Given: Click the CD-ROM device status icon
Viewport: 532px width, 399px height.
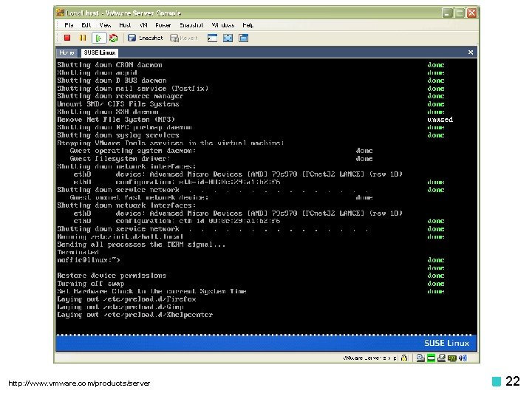Looking at the screenshot, I should 420,358.
